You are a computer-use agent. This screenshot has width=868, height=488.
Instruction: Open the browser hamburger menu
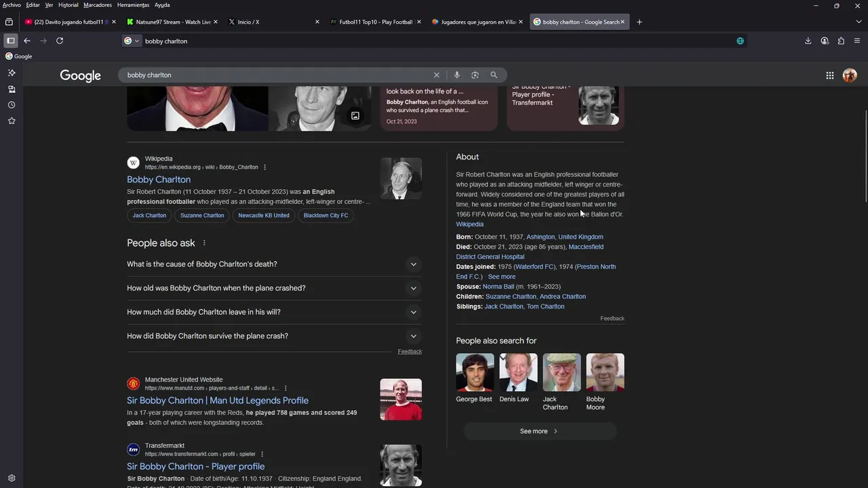(x=857, y=41)
